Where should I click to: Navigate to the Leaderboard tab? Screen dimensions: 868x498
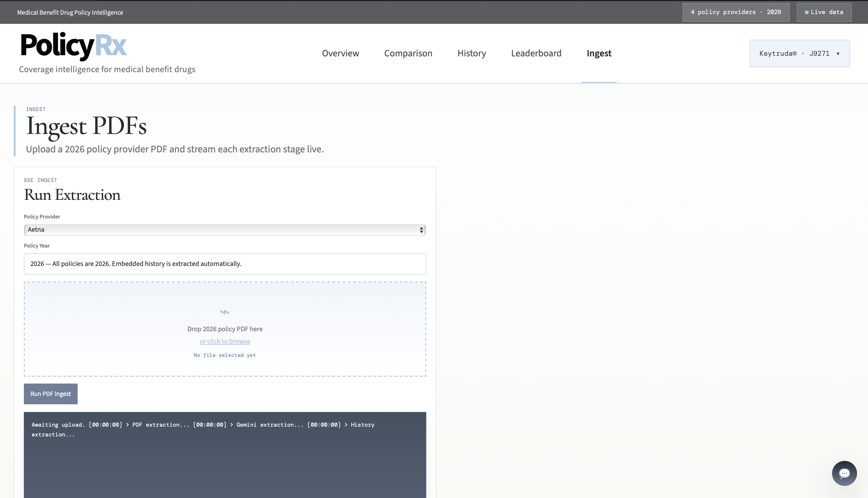click(536, 53)
